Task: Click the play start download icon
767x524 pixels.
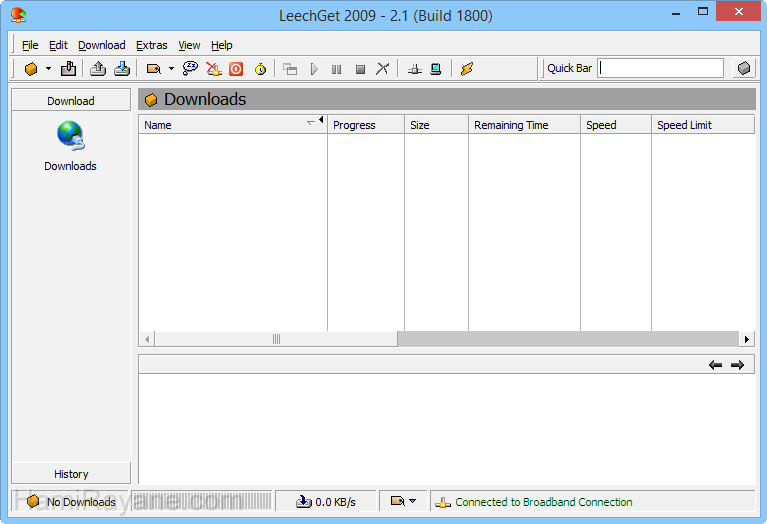Action: [x=314, y=69]
